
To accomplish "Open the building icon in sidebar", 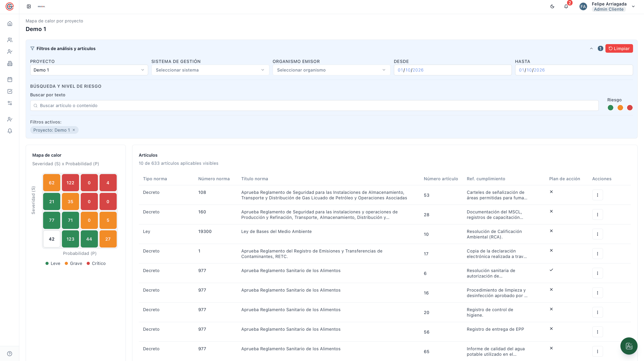I will [x=10, y=64].
